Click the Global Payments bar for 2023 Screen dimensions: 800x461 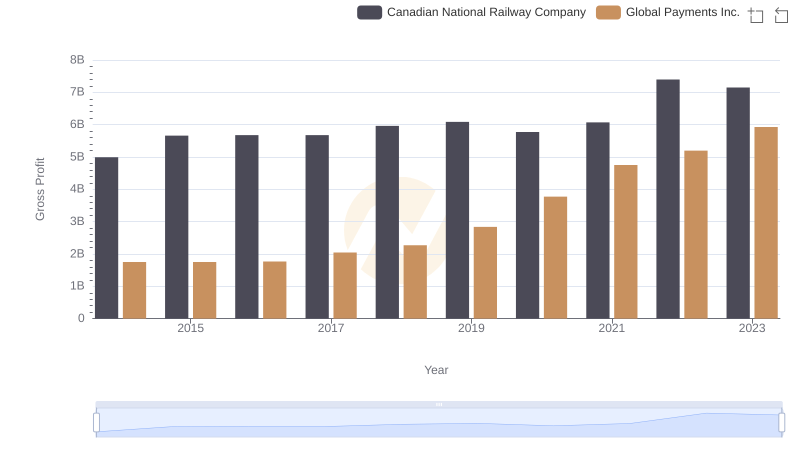(x=766, y=223)
